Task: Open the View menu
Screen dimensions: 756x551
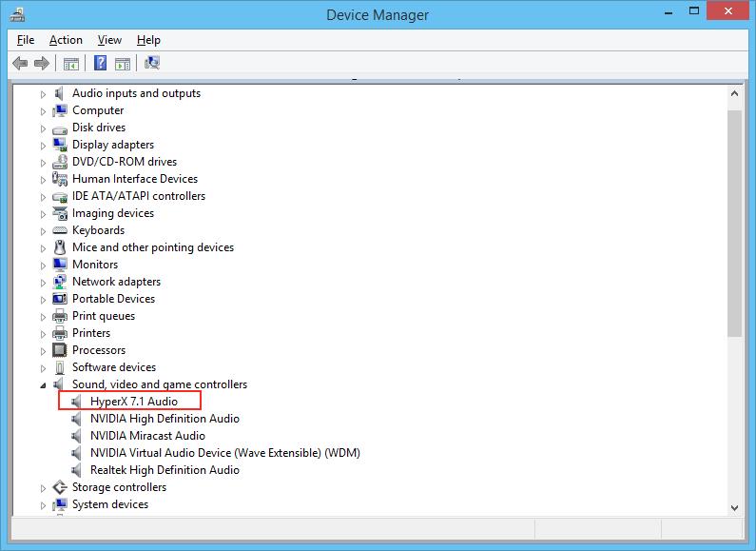Action: (x=109, y=40)
